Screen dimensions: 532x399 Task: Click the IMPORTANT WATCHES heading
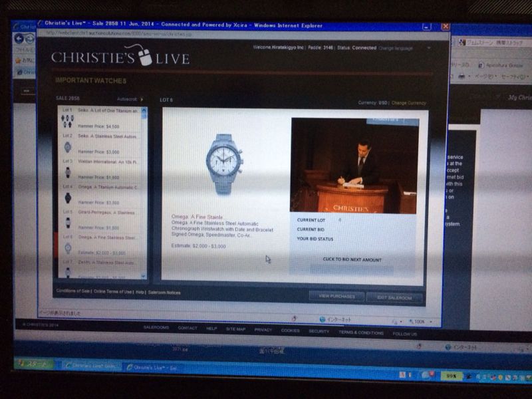pos(91,80)
